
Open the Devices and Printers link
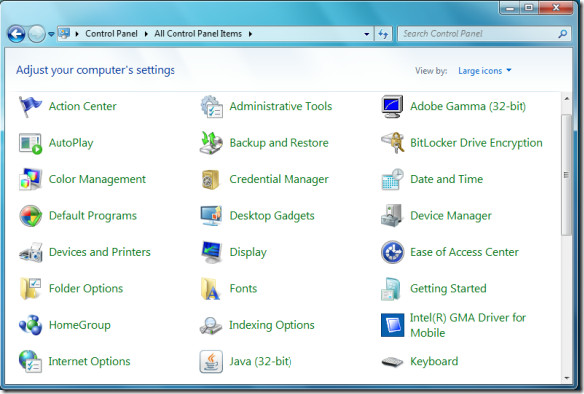[x=100, y=252]
